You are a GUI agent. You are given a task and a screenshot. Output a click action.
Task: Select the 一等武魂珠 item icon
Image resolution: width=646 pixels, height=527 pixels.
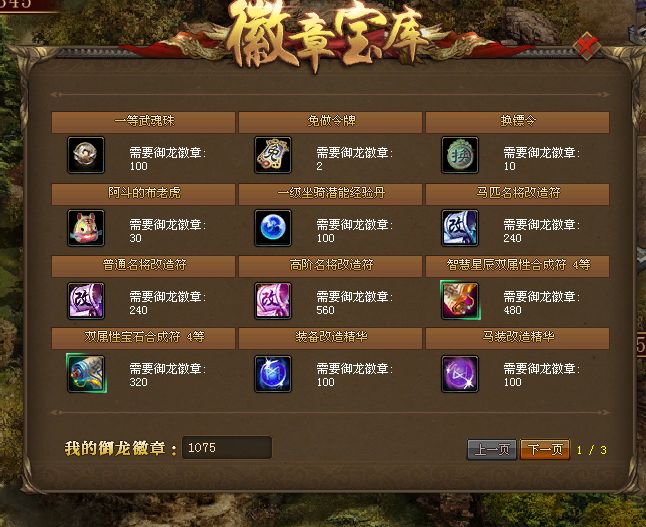coord(86,155)
